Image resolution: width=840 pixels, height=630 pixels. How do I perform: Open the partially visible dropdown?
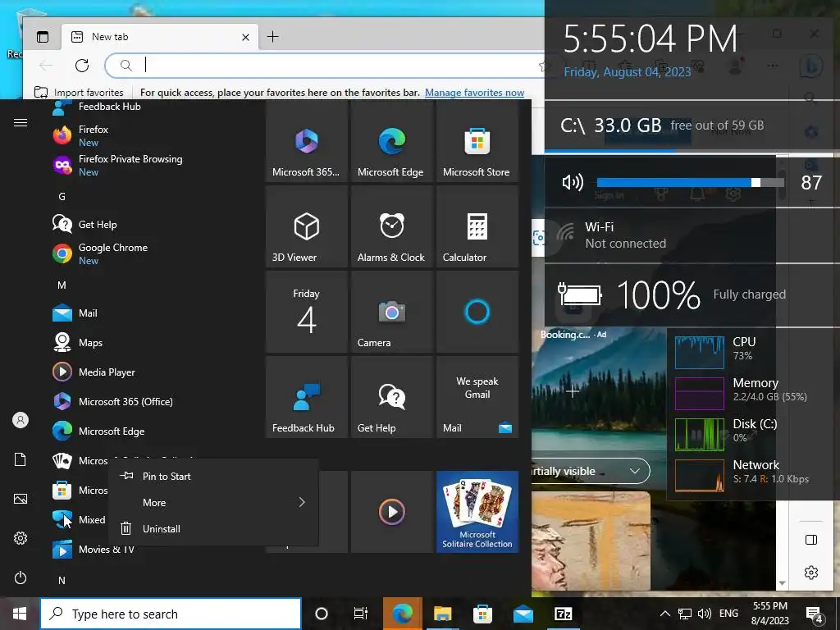click(591, 471)
